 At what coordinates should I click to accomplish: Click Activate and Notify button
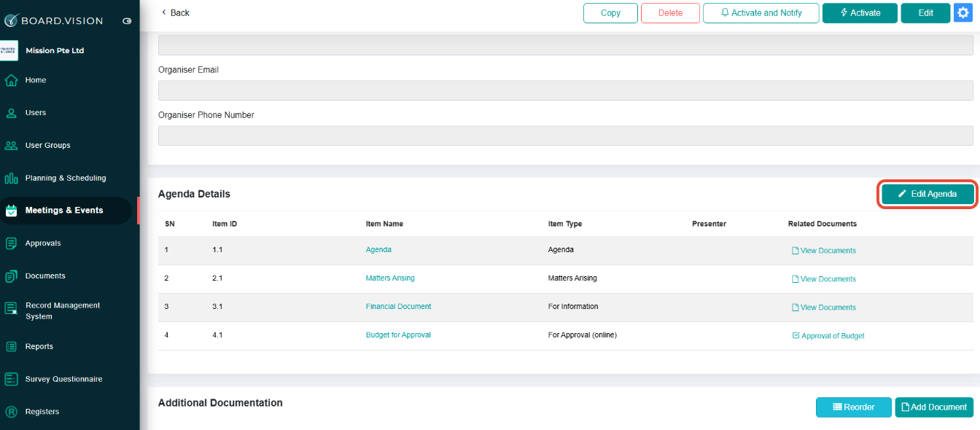761,13
